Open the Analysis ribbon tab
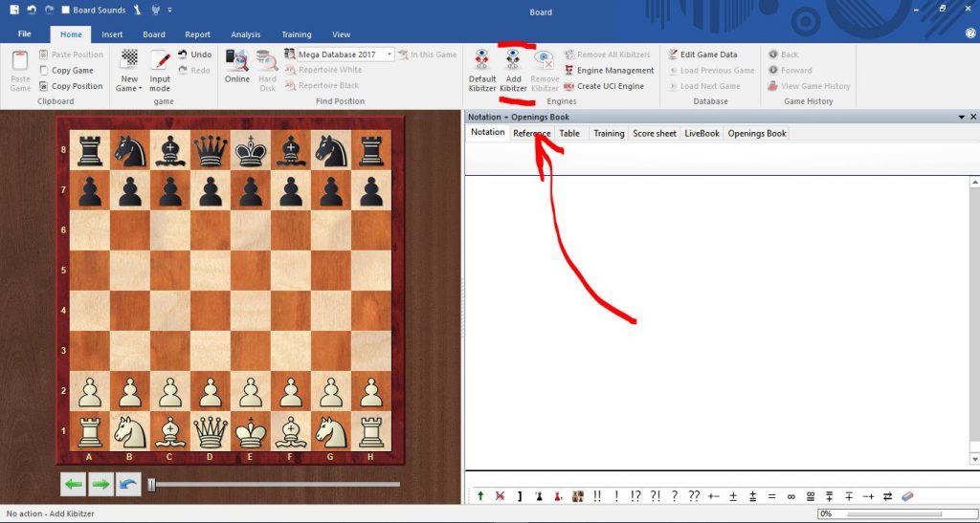Image resolution: width=980 pixels, height=523 pixels. [246, 34]
